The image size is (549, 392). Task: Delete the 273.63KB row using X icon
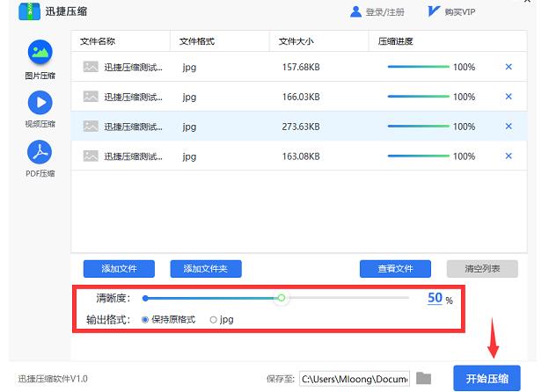[x=509, y=127]
